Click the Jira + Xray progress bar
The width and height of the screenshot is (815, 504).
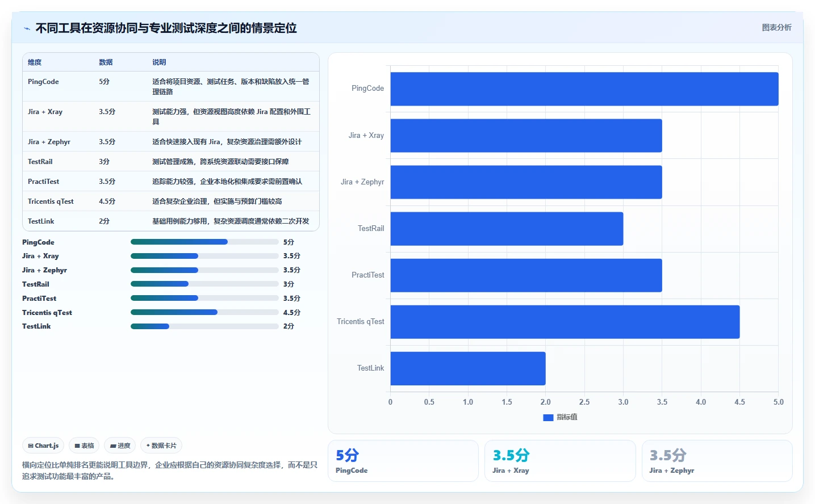coord(204,256)
